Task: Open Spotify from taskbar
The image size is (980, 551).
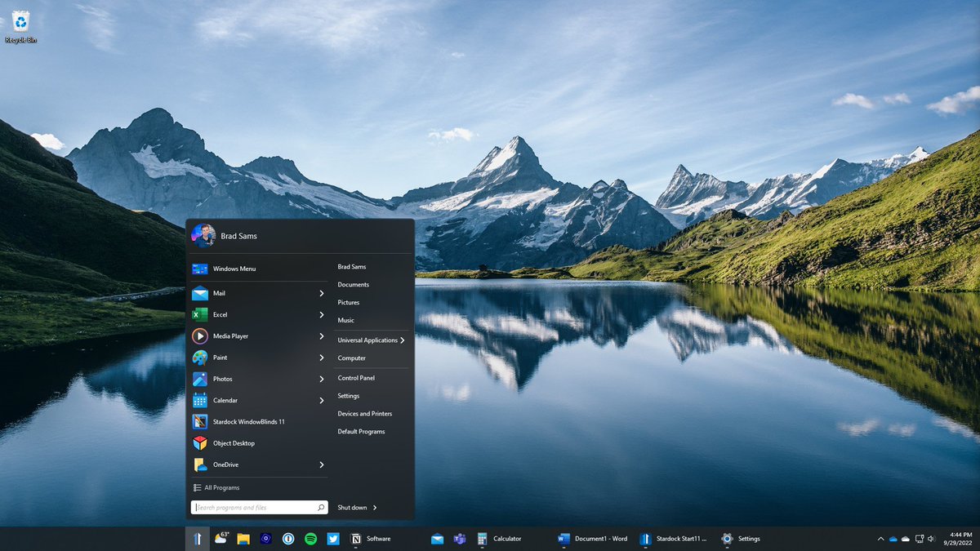Action: click(x=311, y=539)
